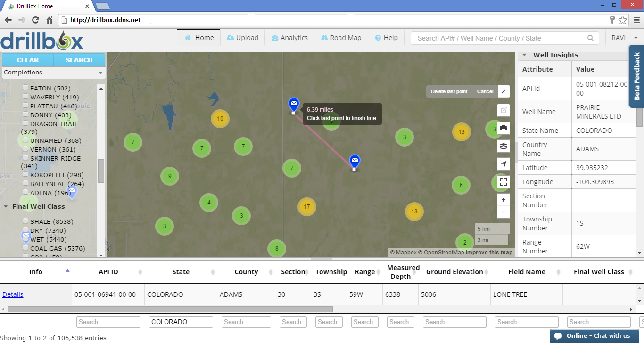Viewport: 644px width, 343px height.
Task: Bookmark this page with the star
Action: coord(623,20)
